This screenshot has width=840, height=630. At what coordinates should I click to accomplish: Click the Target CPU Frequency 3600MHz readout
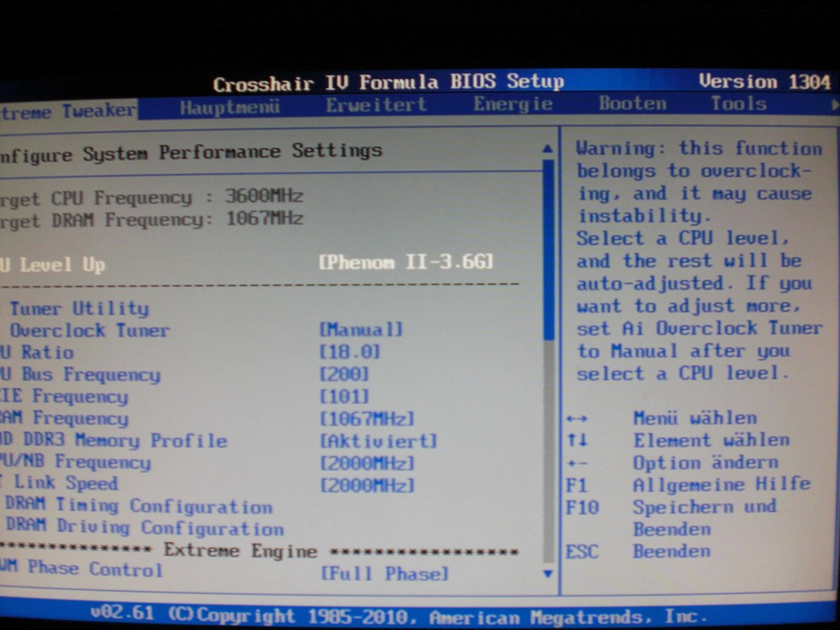pyautogui.click(x=152, y=197)
